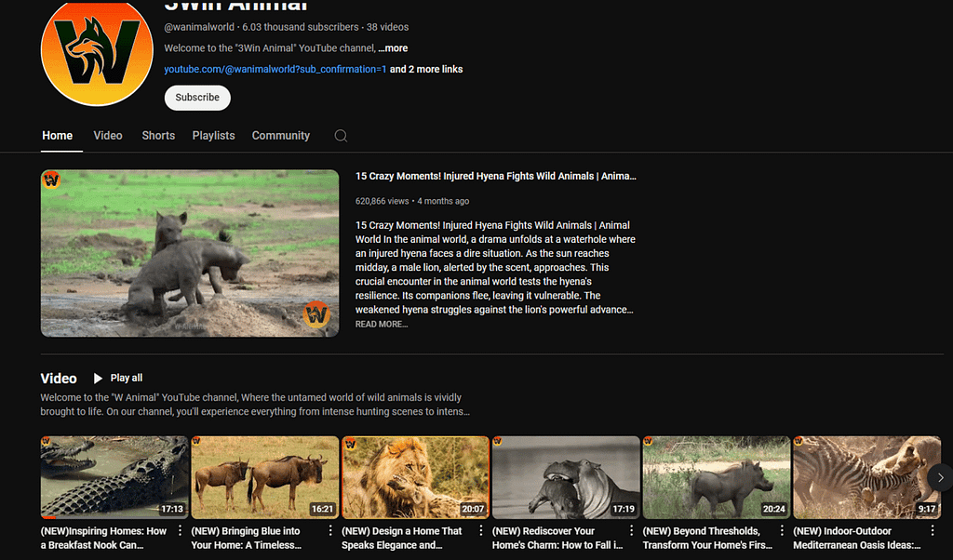Open Rediscover Your Home's Charm video title

[x=557, y=538]
